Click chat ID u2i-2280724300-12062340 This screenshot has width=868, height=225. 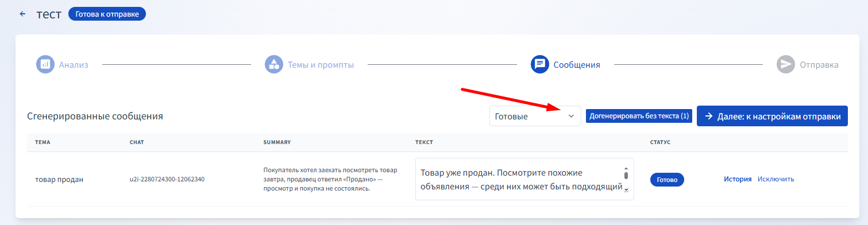(167, 180)
